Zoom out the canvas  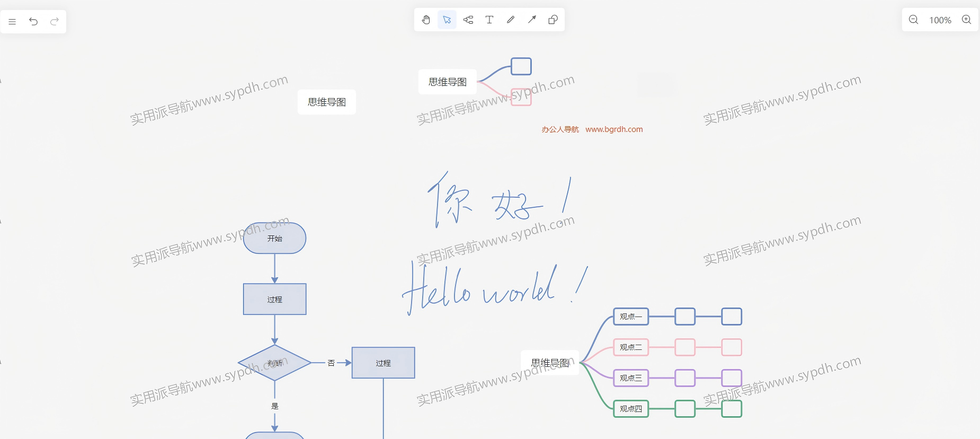[913, 20]
